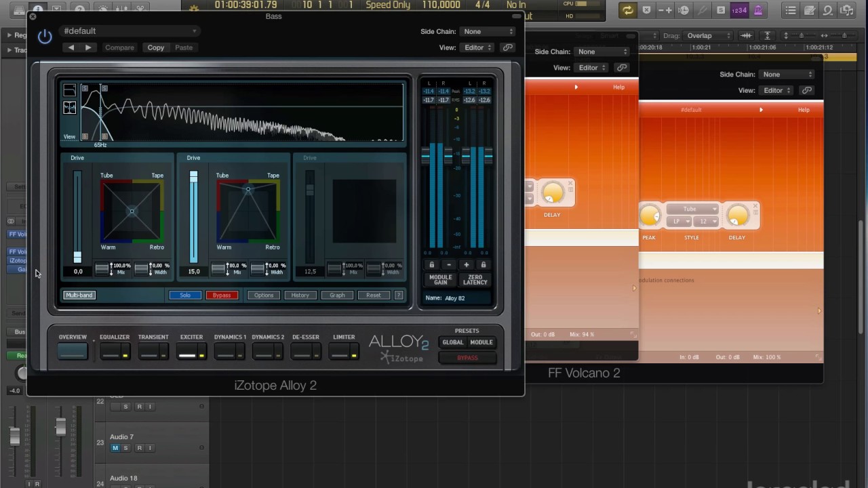Viewport: 868px width, 488px height.
Task: Click Copy in the Bass plugin header
Action: pyautogui.click(x=156, y=47)
